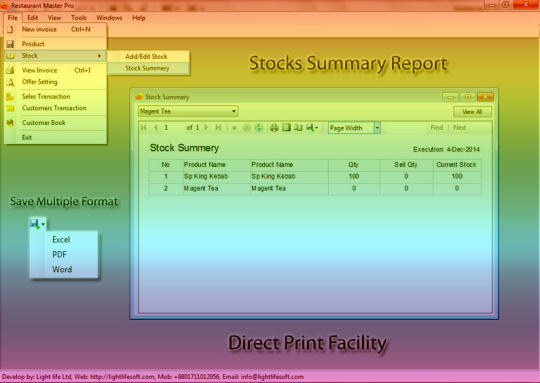The width and height of the screenshot is (540, 383).
Task: Choose Stock Summery submenu item
Action: click(x=148, y=68)
